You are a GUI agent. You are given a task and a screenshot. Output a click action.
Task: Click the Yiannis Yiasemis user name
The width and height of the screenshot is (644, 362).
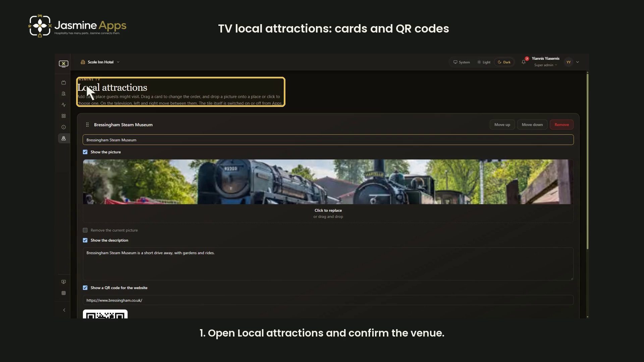(x=545, y=59)
